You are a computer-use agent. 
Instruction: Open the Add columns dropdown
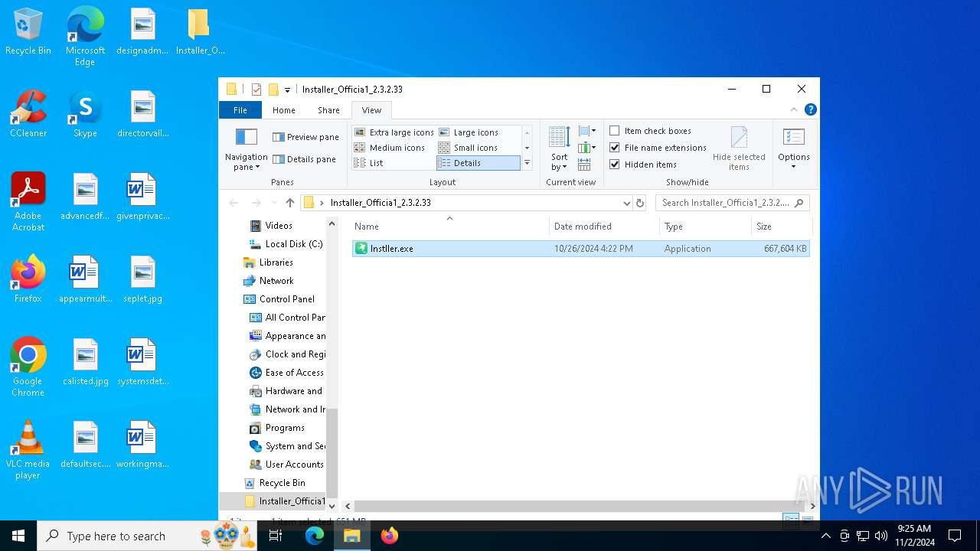[587, 148]
